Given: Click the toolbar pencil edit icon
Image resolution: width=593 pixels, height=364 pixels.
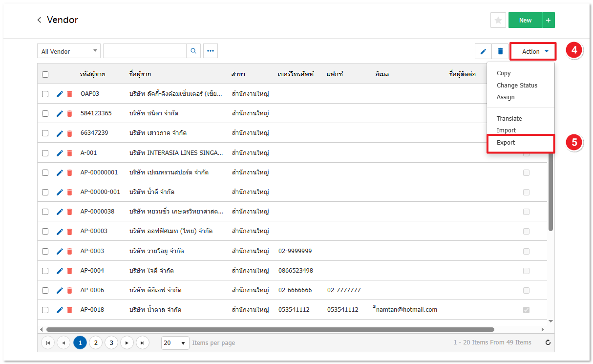Looking at the screenshot, I should point(483,51).
